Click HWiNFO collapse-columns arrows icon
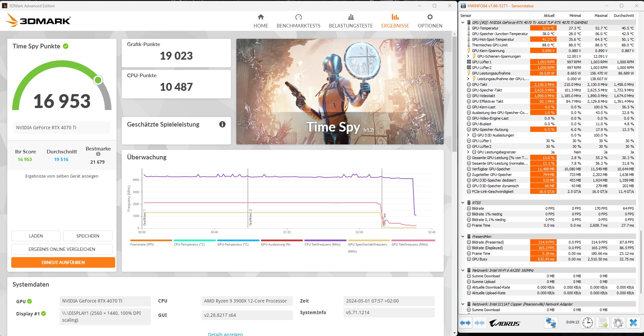Screen dimensions: 644x336 [479, 323]
